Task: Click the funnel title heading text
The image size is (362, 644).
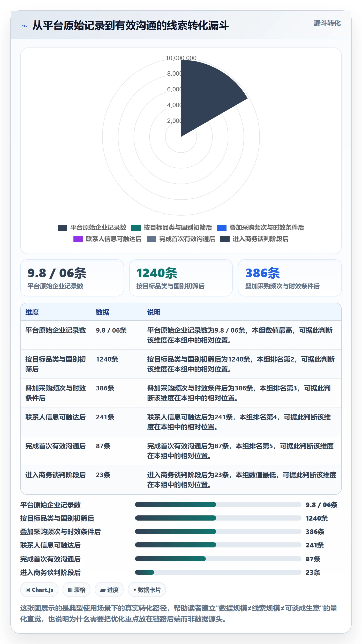Action: [131, 26]
